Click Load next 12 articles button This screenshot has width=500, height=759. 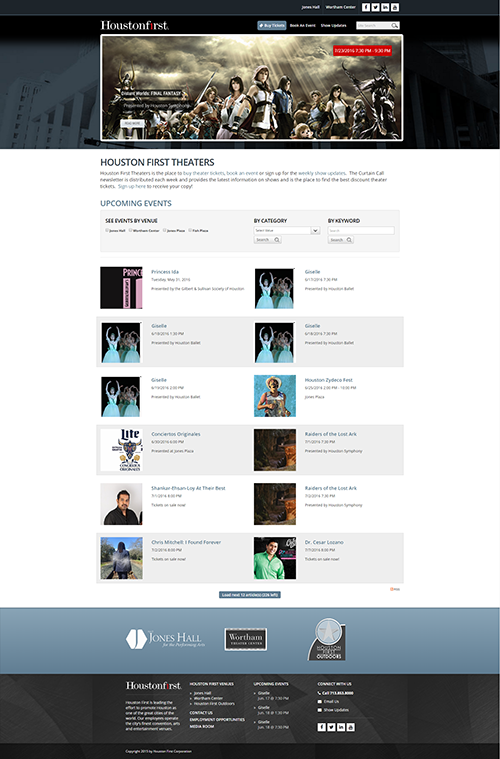[x=250, y=594]
